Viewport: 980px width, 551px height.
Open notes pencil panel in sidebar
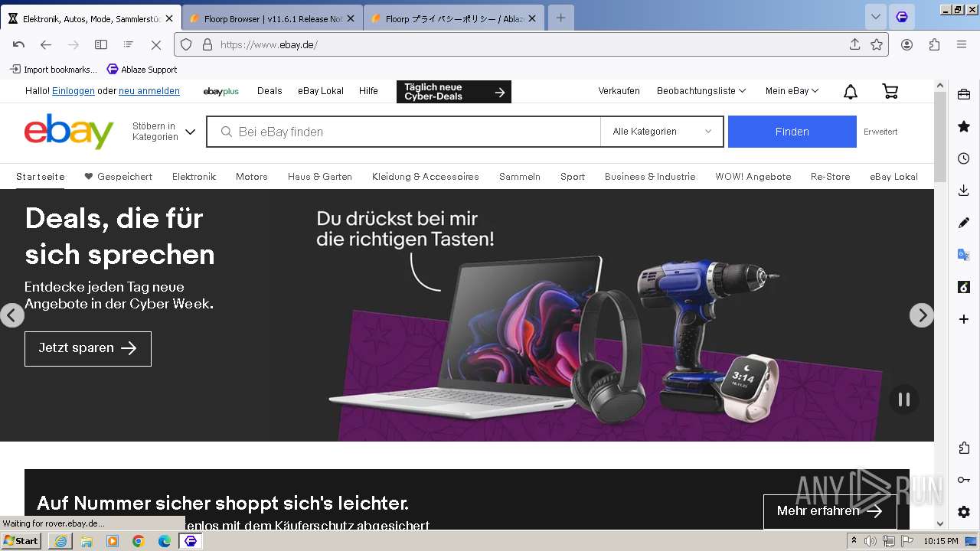pyautogui.click(x=964, y=223)
